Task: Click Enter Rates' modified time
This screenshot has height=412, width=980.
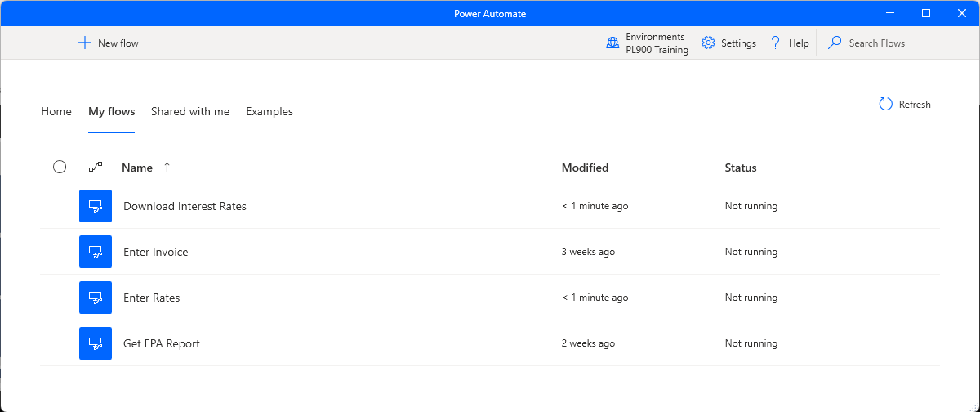Action: (x=595, y=298)
